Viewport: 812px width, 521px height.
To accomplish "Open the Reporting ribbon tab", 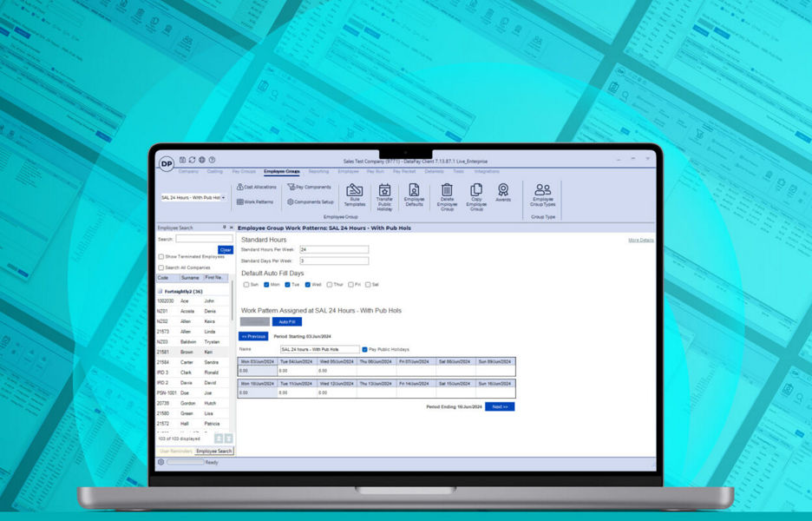I will 318,171.
